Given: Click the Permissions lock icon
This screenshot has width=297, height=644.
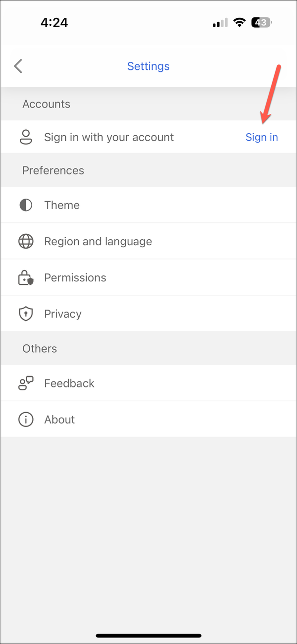Looking at the screenshot, I should [x=26, y=277].
